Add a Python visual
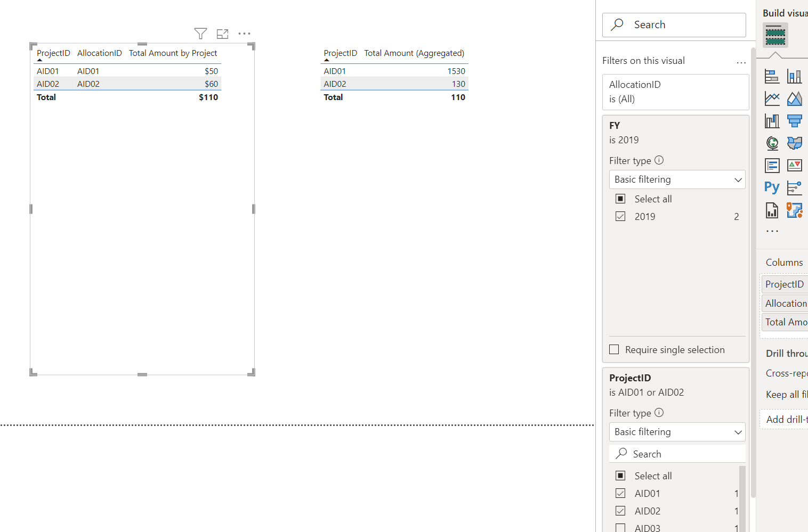808x532 pixels. pyautogui.click(x=772, y=187)
